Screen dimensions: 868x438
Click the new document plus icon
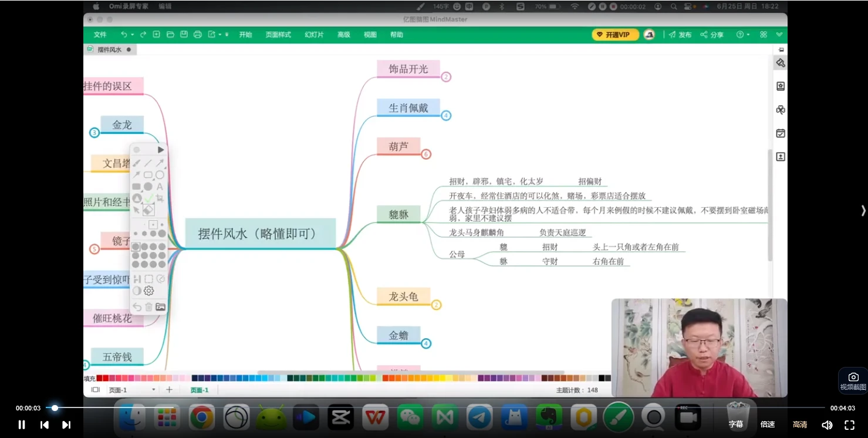(x=157, y=35)
